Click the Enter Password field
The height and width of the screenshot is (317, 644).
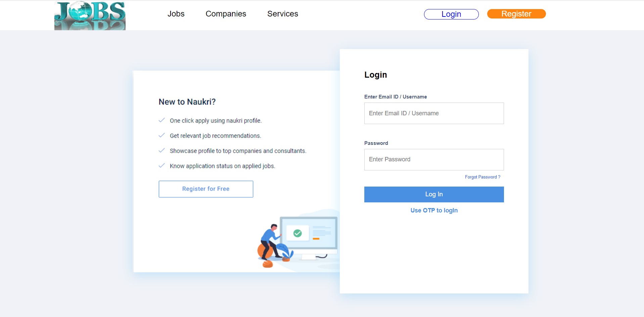coord(434,159)
